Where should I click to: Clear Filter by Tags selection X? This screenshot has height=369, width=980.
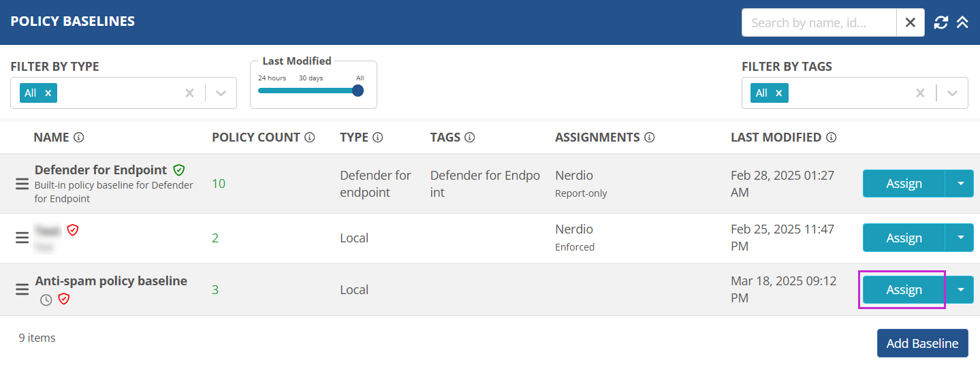tap(921, 93)
